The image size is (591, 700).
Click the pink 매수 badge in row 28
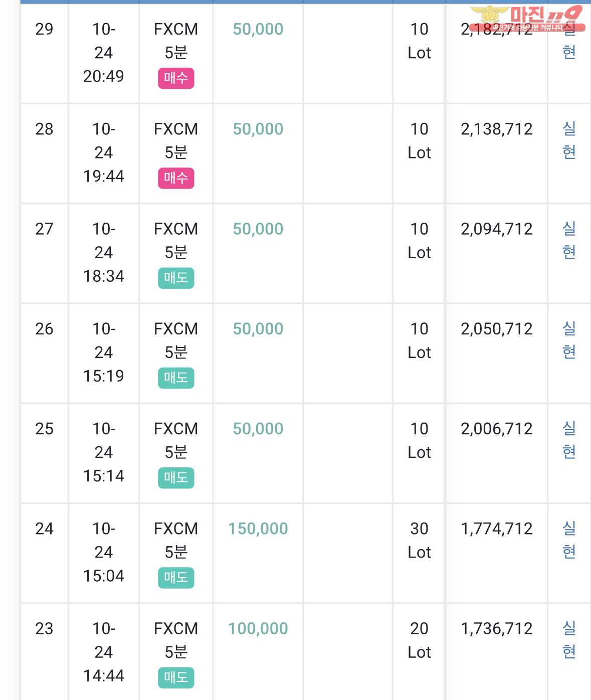tap(176, 178)
